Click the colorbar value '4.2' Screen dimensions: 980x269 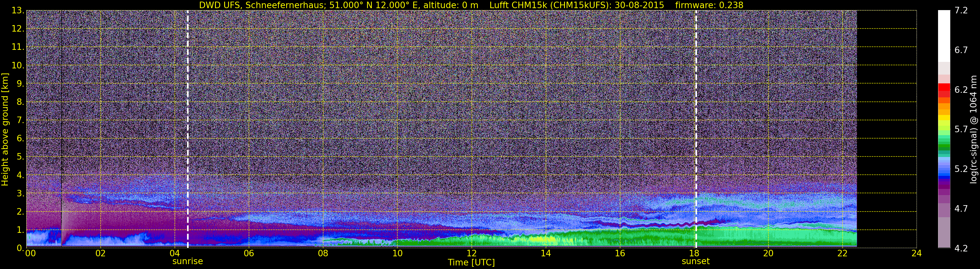coord(961,248)
